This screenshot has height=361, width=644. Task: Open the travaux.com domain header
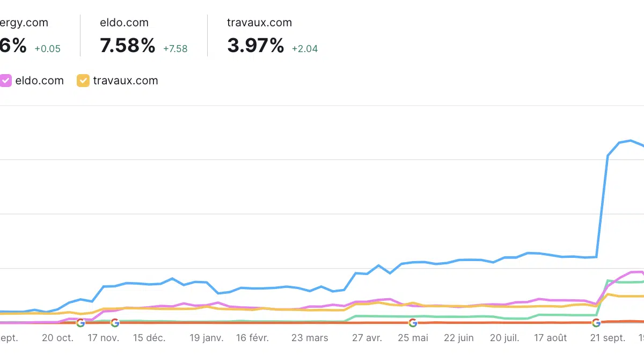[260, 23]
